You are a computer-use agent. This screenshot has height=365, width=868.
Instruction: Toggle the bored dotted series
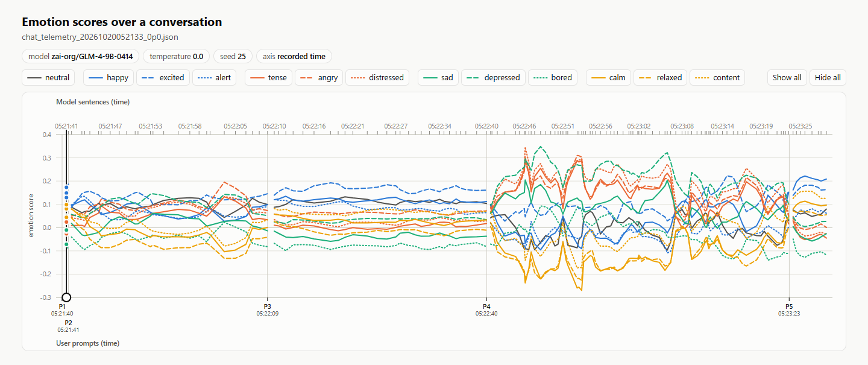point(553,77)
